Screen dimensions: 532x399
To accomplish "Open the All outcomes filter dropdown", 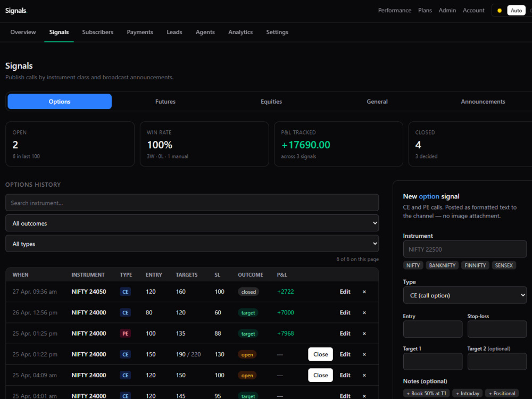I will 192,223.
